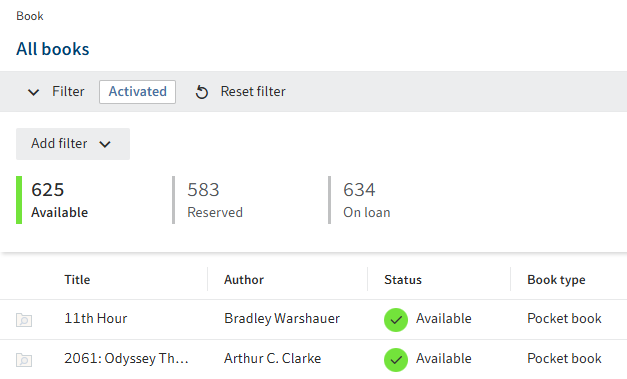Click green checkmark icon in Arthur C. Clarke row
Viewport: 627px width, 379px height.
click(x=396, y=360)
